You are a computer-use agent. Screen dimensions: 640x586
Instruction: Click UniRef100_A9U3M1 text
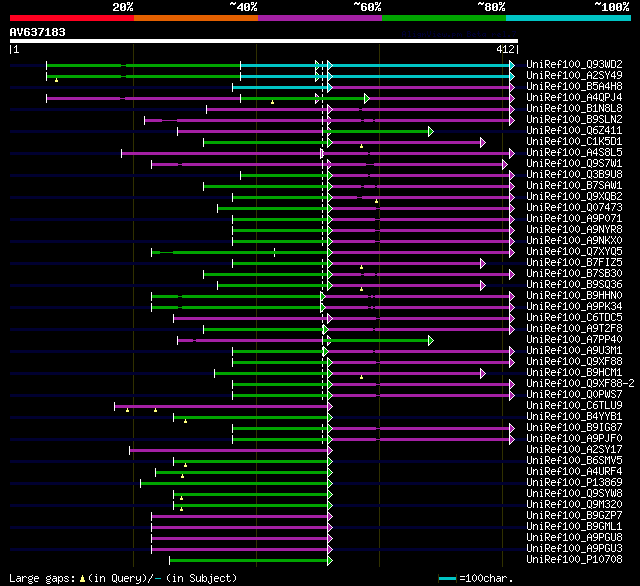coord(574,351)
